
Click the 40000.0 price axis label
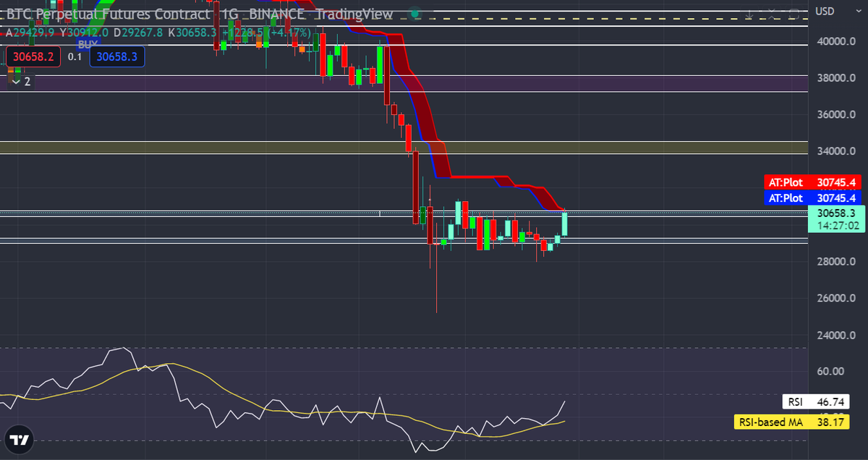[837, 42]
